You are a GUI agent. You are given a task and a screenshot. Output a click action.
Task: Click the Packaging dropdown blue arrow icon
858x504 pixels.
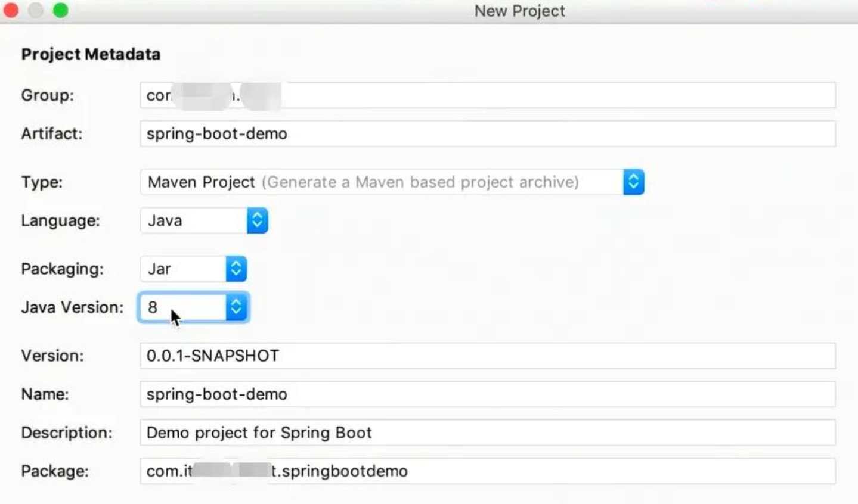tap(236, 269)
